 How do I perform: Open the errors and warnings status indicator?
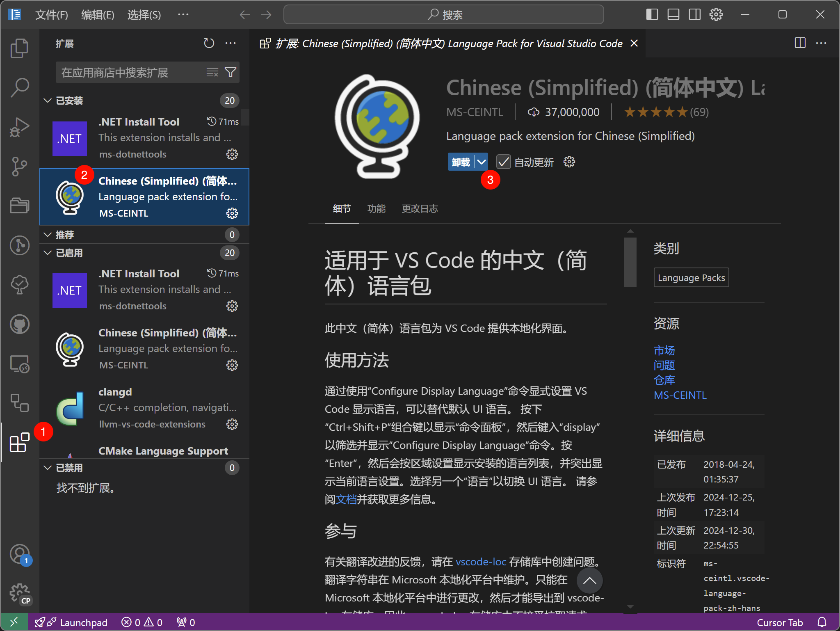[x=142, y=622]
